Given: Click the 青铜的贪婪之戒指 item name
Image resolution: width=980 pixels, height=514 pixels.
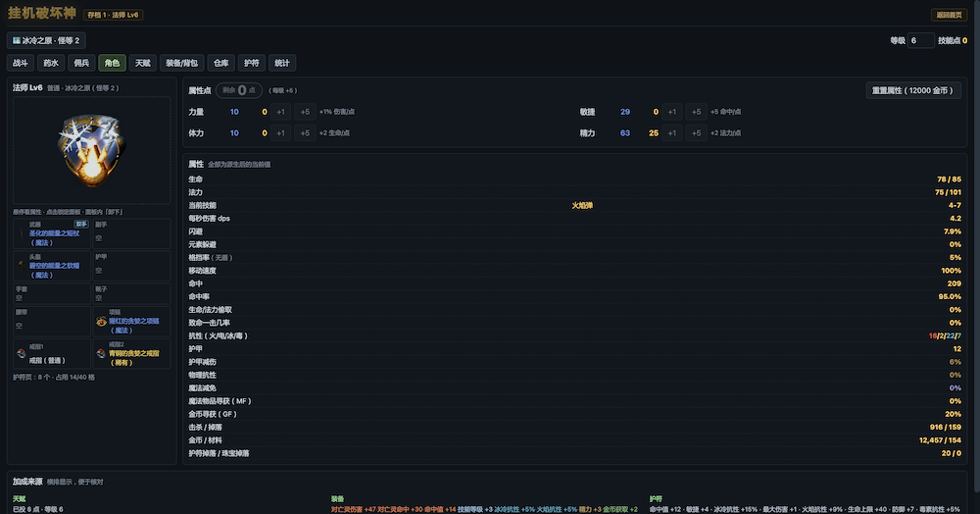Looking at the screenshot, I should point(133,358).
